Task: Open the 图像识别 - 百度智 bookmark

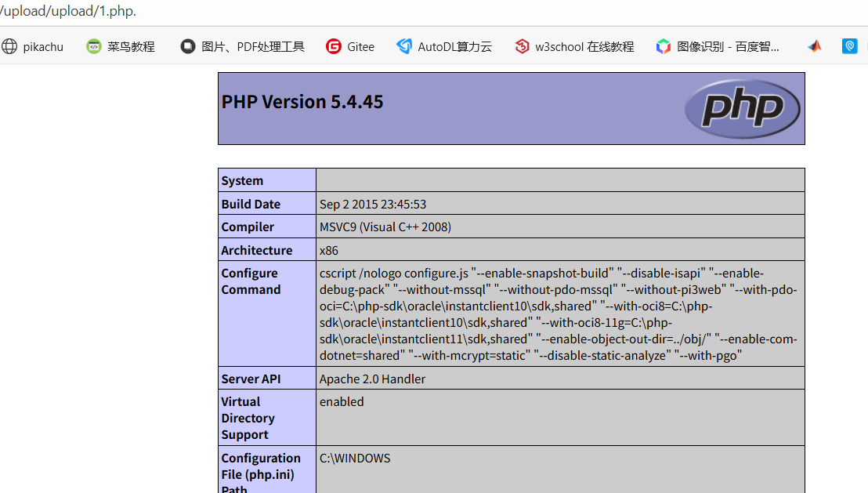Action: [x=718, y=46]
